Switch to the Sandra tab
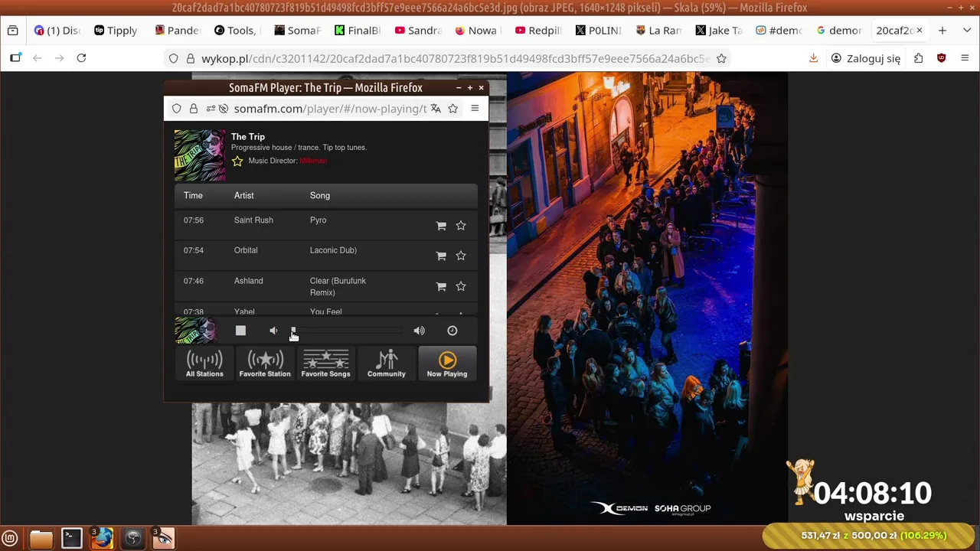The image size is (980, 551). pos(418,31)
